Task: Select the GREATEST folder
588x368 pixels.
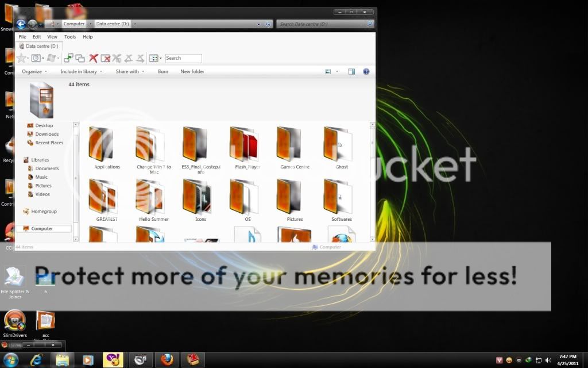Action: tap(102, 197)
